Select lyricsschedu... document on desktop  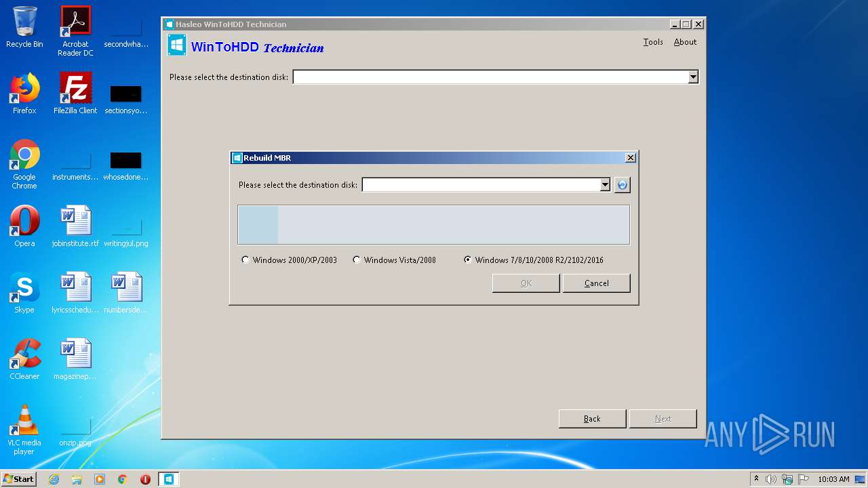point(75,293)
